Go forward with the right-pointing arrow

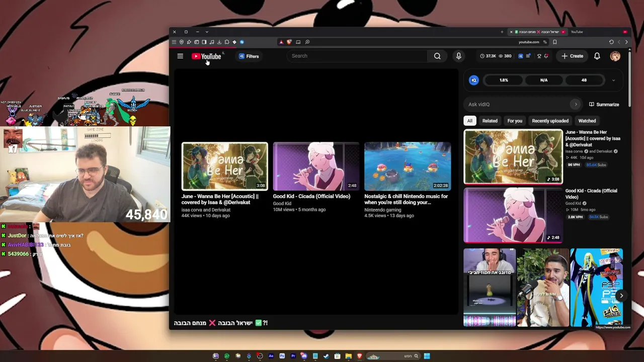[x=626, y=42]
